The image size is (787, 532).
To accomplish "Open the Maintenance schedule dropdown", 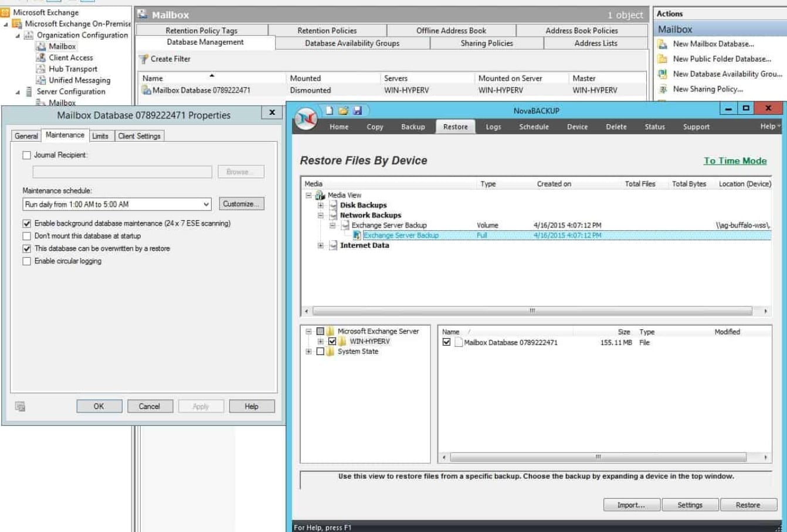I will (206, 203).
